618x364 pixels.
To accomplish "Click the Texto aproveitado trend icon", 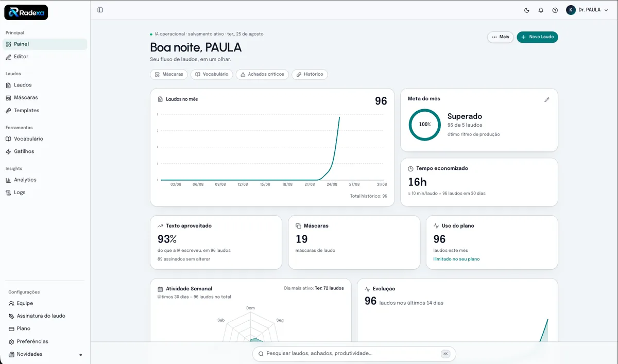I will click(x=160, y=226).
